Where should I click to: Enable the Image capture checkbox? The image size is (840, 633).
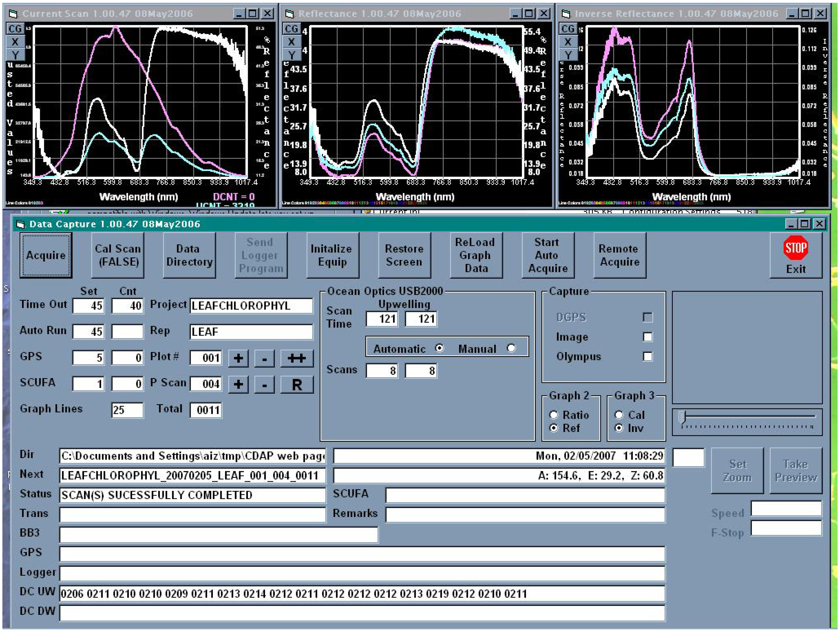point(647,337)
